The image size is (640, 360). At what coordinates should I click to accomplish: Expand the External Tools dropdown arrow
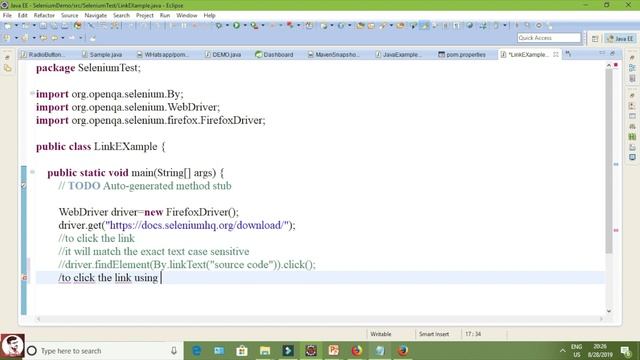(x=298, y=26)
